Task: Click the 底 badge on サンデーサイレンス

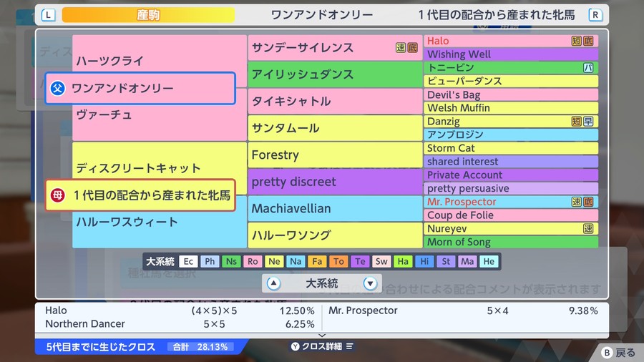Action: [x=412, y=48]
